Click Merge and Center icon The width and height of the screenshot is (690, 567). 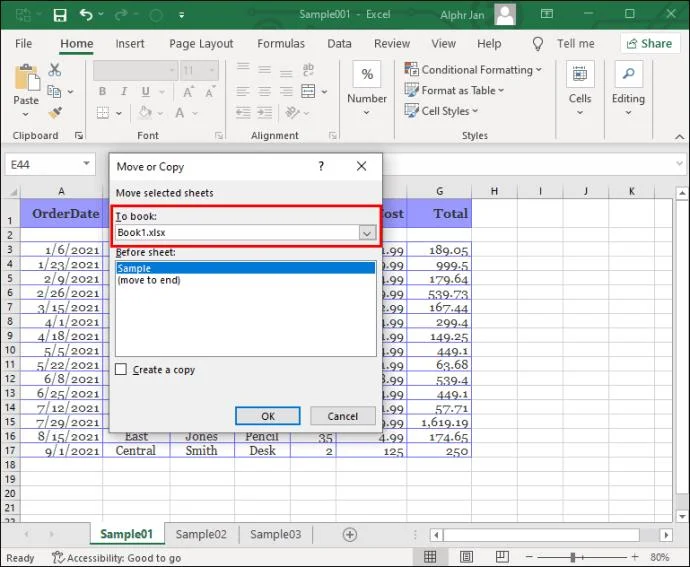308,92
